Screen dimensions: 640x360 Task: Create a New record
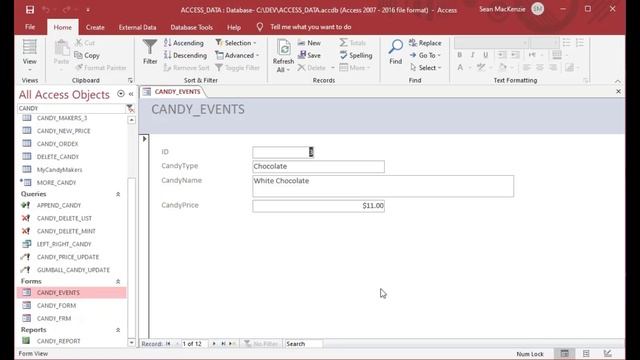pyautogui.click(x=309, y=43)
